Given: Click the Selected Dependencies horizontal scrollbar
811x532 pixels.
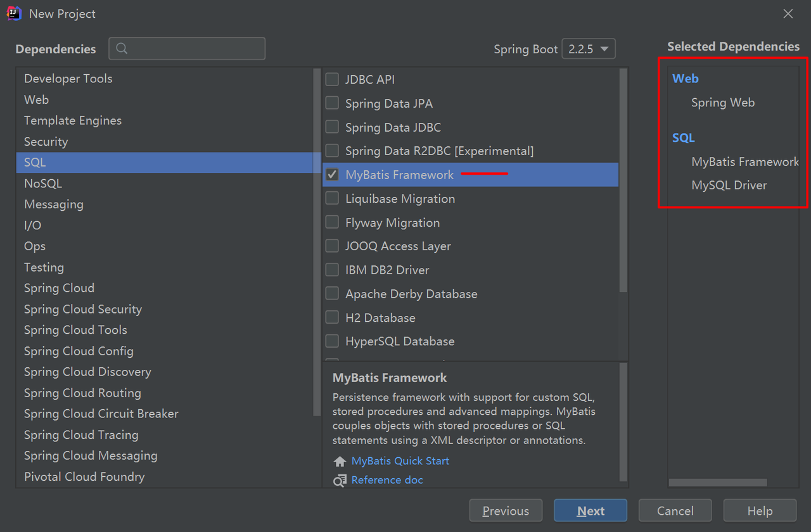Looking at the screenshot, I should coord(717,483).
